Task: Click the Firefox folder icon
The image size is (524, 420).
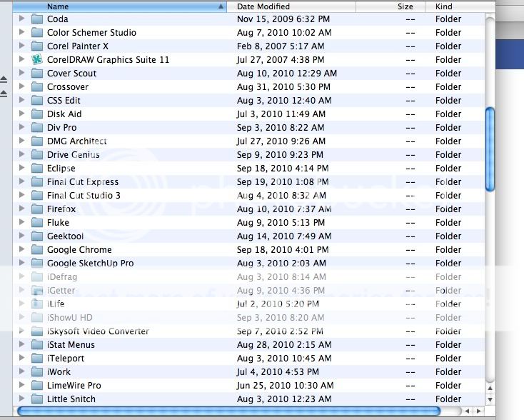Action: point(37,209)
